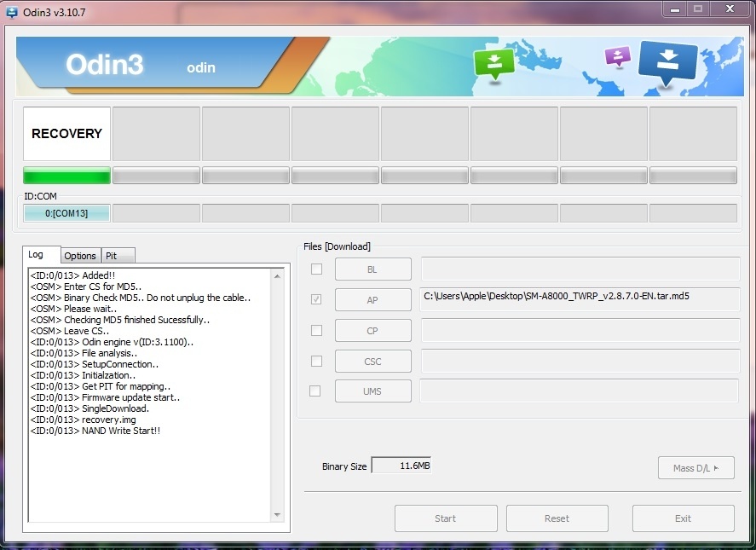Close the Odin3 window

click(730, 9)
